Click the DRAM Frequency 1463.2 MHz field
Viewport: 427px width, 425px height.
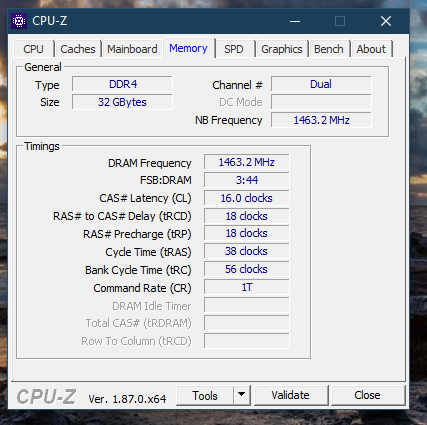pyautogui.click(x=247, y=162)
